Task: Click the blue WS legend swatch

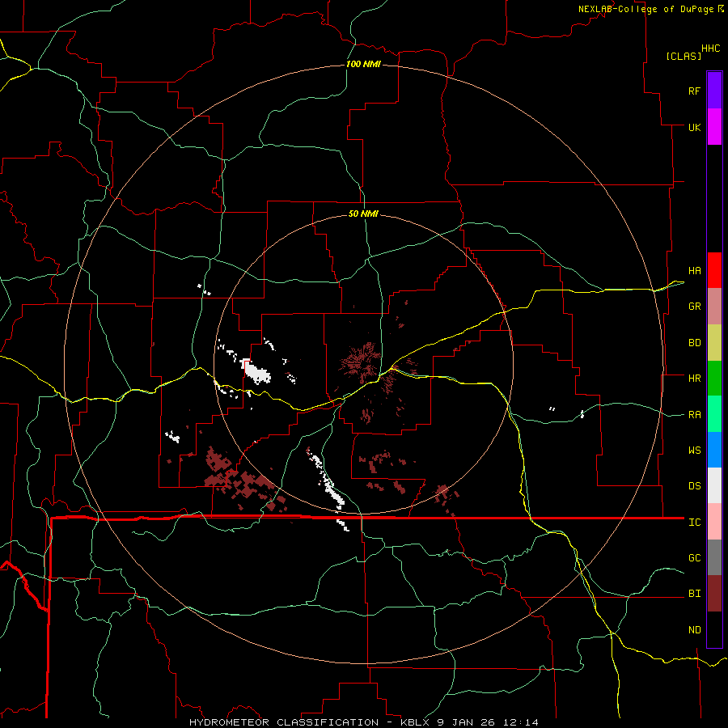Action: [x=714, y=450]
